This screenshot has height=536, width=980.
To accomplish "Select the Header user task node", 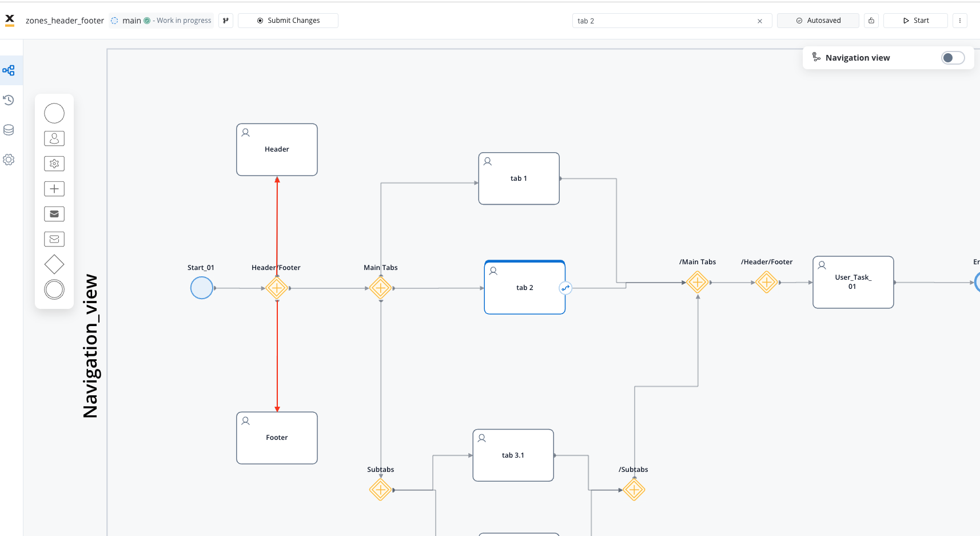I will click(277, 150).
